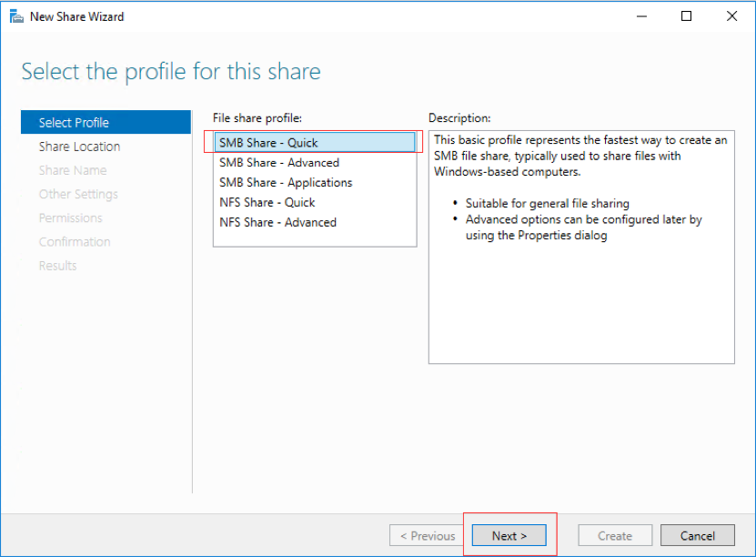Screen dimensions: 756x557
Task: Close the New Share Wizard window
Action: pyautogui.click(x=731, y=16)
